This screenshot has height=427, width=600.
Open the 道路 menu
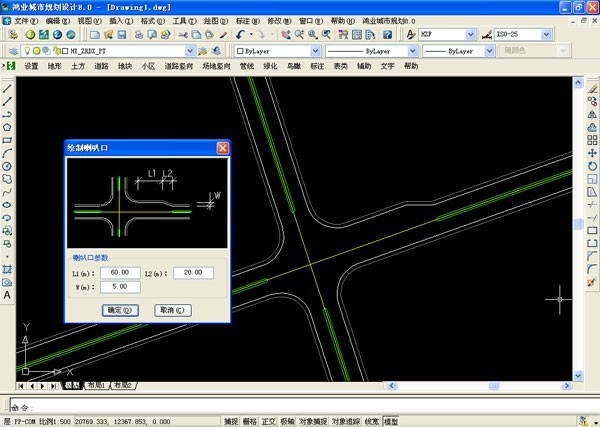coord(101,66)
